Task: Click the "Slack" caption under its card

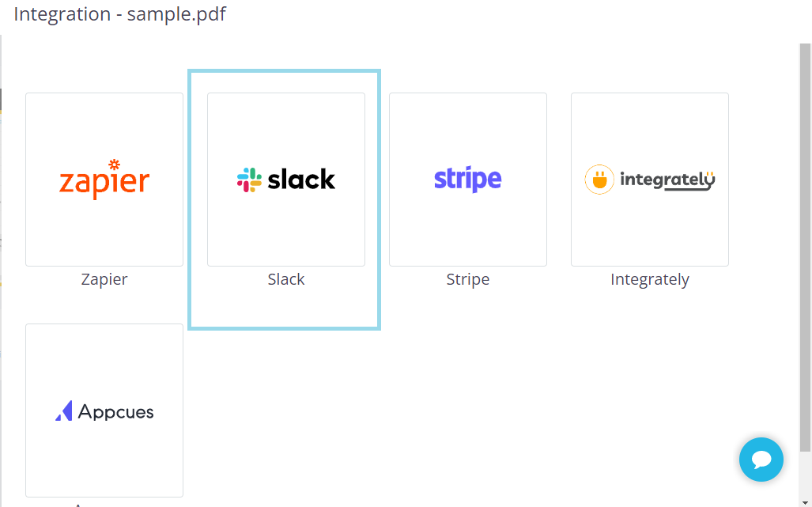Action: pyautogui.click(x=286, y=279)
